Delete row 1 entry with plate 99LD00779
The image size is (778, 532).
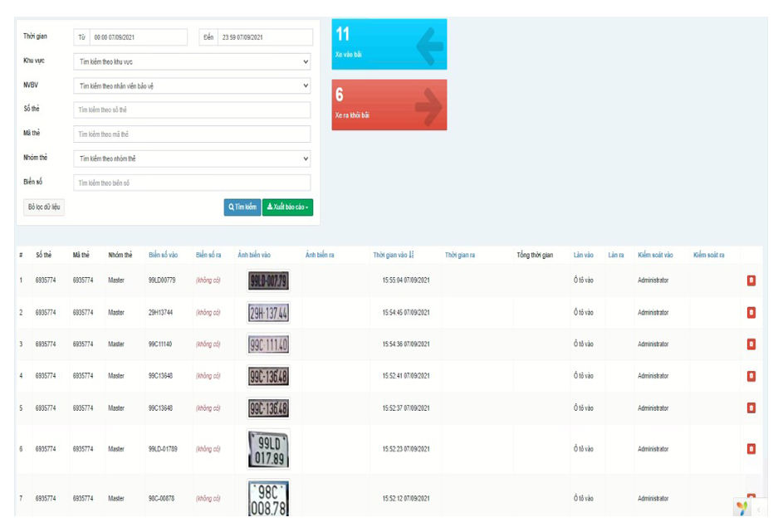click(751, 281)
